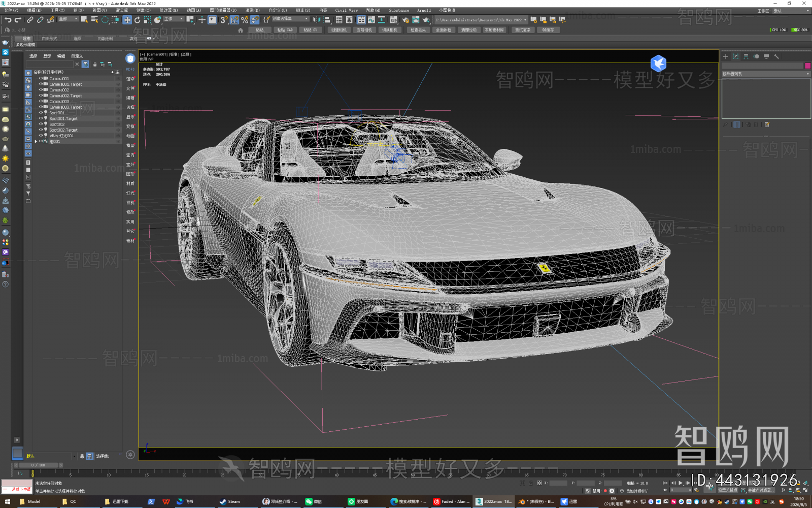Click the magenta object color swatch
The image size is (812, 508).
click(807, 66)
